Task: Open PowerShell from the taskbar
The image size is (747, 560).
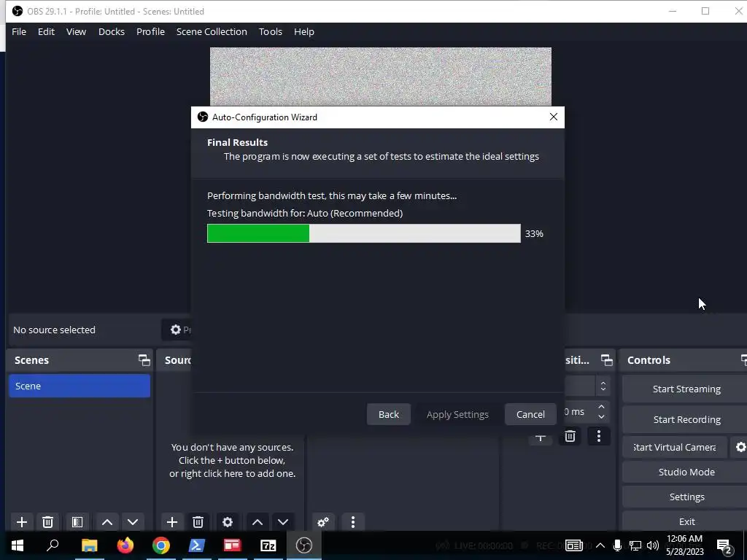Action: (x=197, y=545)
